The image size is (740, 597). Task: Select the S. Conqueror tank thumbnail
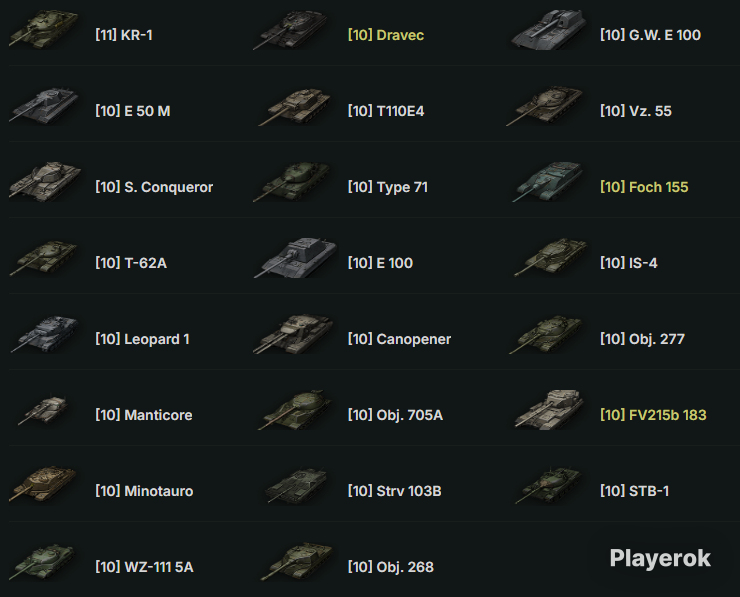[x=45, y=182]
